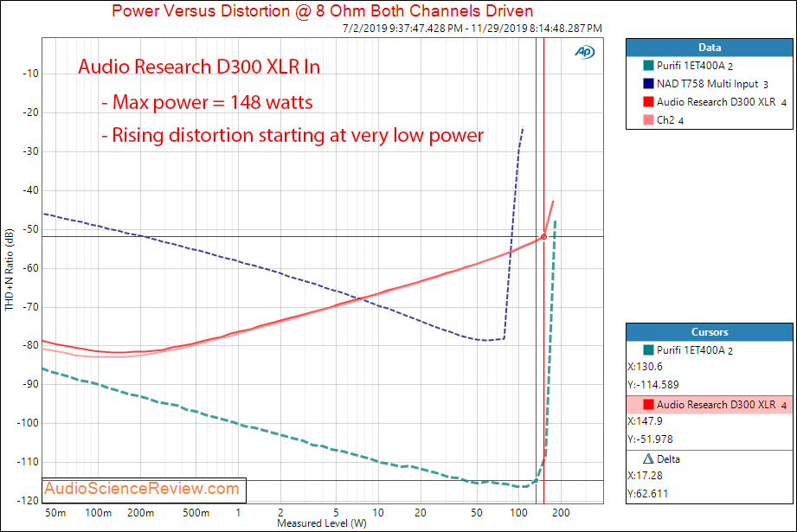Click the Delta label in Cursors panel
Screen dimensions: 797x532
[x=668, y=459]
